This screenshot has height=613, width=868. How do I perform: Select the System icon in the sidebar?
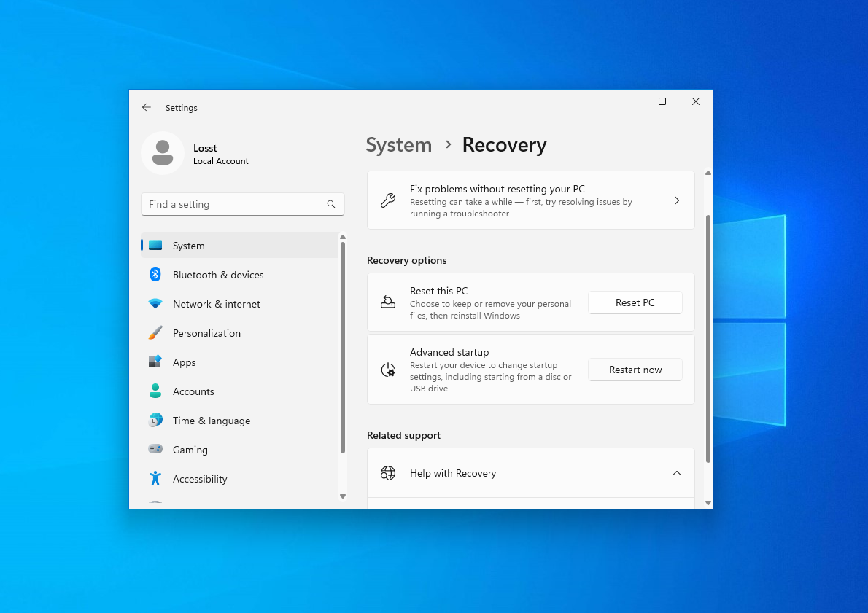point(155,246)
